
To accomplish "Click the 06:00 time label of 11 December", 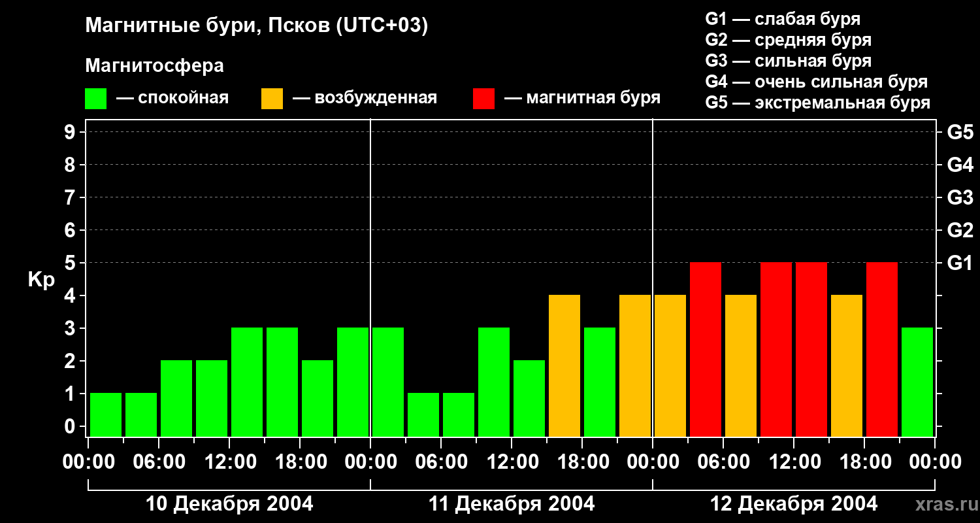I will (441, 462).
